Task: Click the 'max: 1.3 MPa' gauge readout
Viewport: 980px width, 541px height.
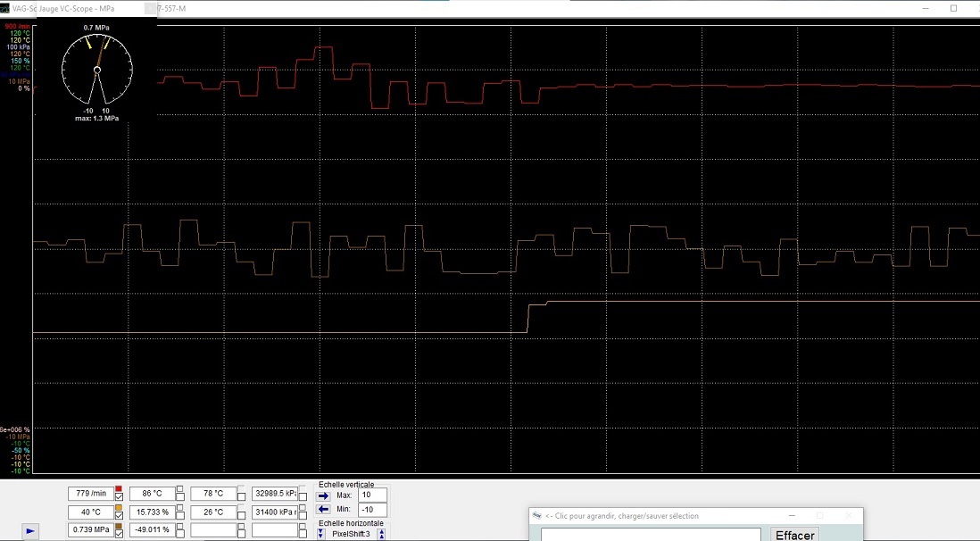Action: [x=97, y=118]
